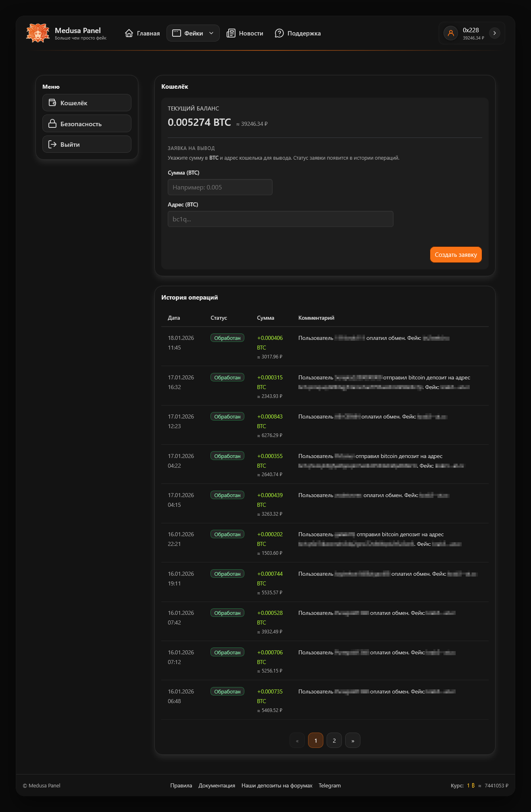Viewport: 531px width, 812px height.
Task: Click the Medusa Panel logo
Action: tap(38, 33)
